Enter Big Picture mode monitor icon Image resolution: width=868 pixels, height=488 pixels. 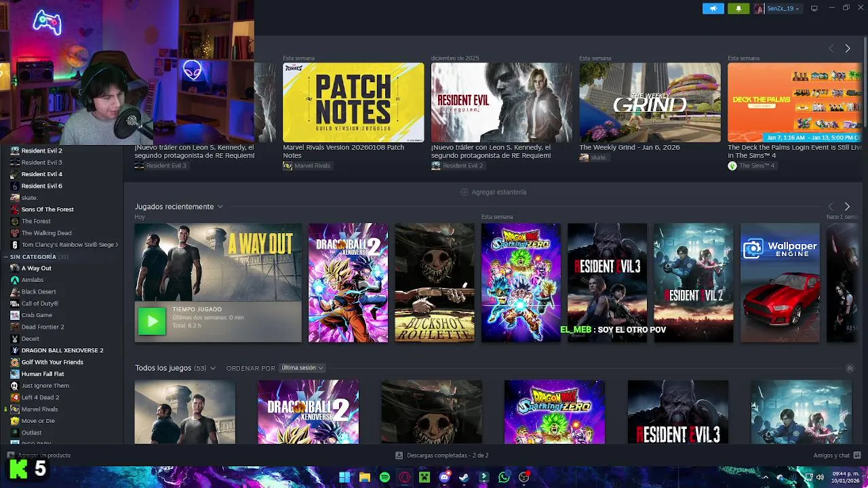814,8
